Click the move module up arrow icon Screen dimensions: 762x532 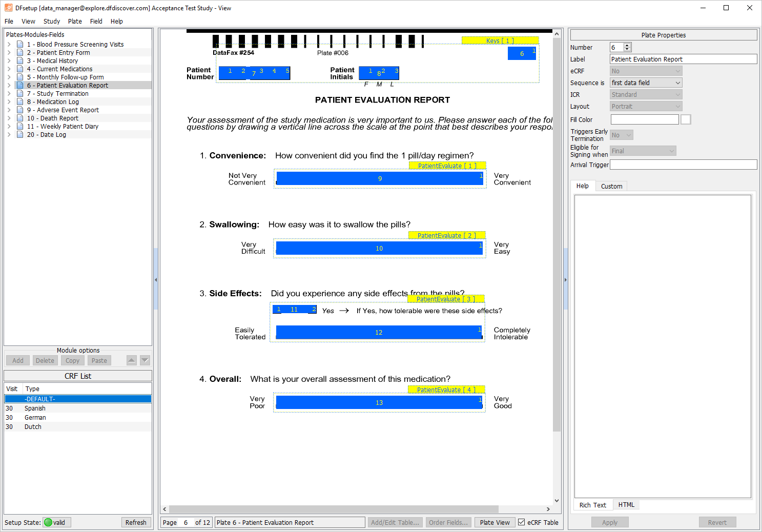tap(132, 360)
